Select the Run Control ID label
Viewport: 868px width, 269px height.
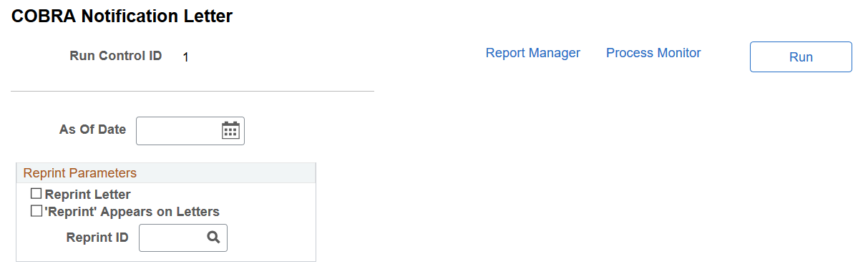click(x=116, y=55)
